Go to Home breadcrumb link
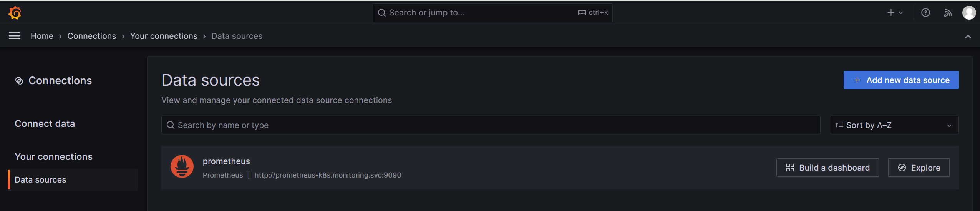Screen dimensions: 980x211 click(42, 36)
